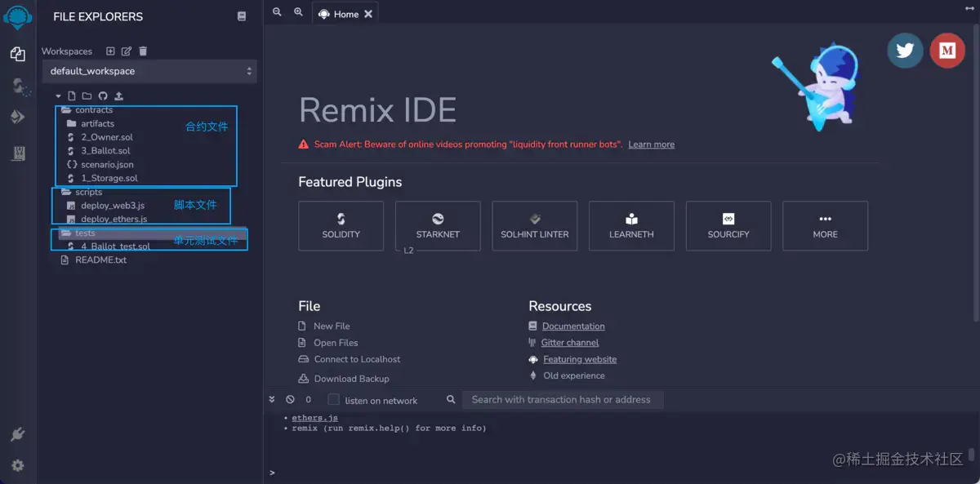Image resolution: width=980 pixels, height=484 pixels.
Task: Open Remix Twitter page via bird icon
Action: 905,51
